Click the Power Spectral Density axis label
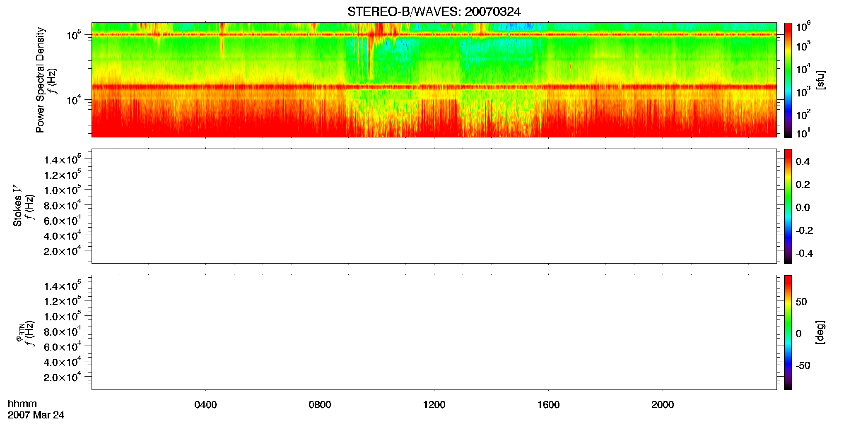868x447 pixels. [40, 80]
